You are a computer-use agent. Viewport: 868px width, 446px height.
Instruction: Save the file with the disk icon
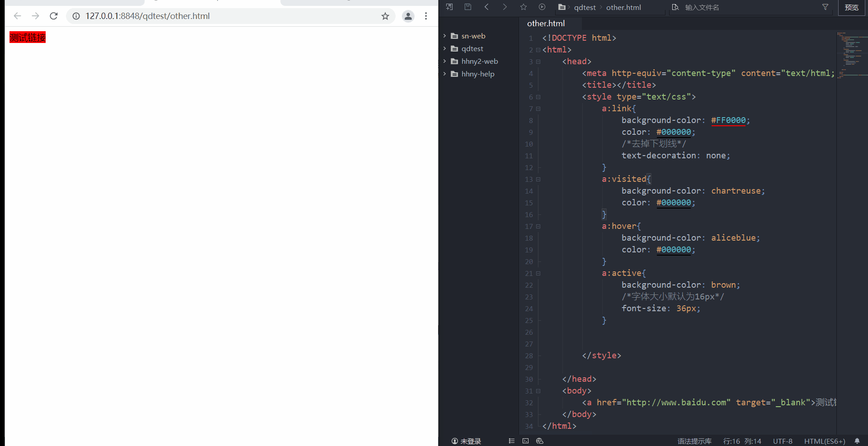click(468, 7)
